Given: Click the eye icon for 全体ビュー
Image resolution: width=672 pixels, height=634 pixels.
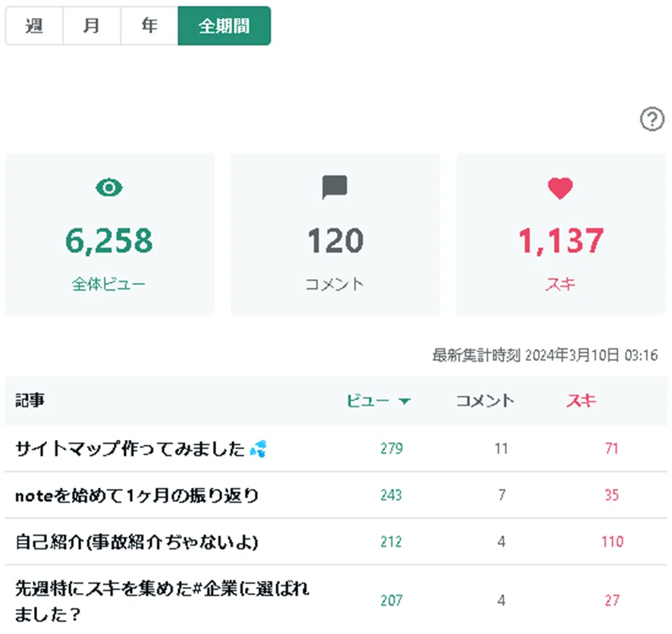Looking at the screenshot, I should tap(109, 187).
